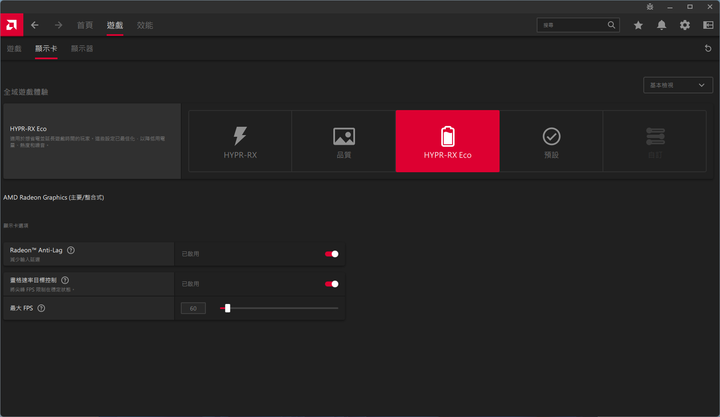The height and width of the screenshot is (417, 720).
Task: Click the 全域遊戲體驗 heading
Action: pyautogui.click(x=26, y=92)
